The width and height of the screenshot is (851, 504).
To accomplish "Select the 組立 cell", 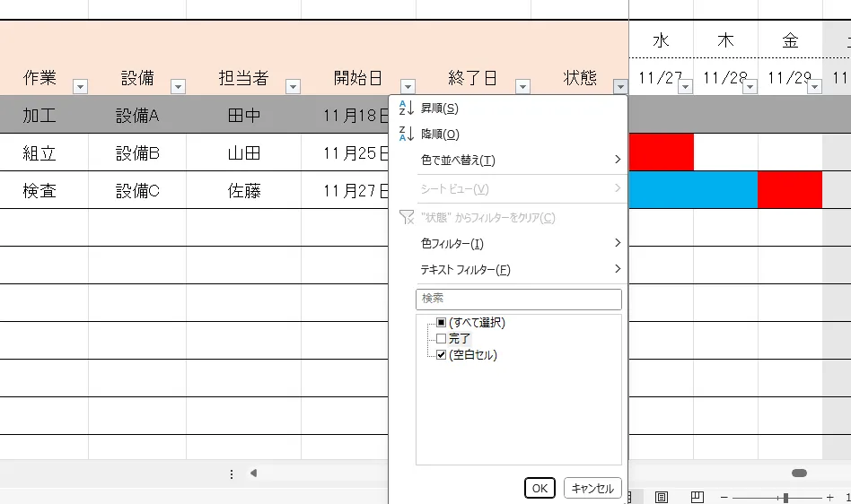I will point(44,152).
